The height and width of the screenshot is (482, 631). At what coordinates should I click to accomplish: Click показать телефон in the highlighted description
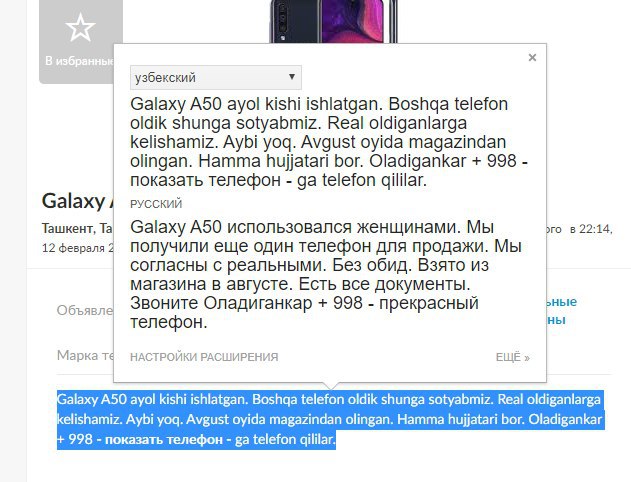point(164,439)
